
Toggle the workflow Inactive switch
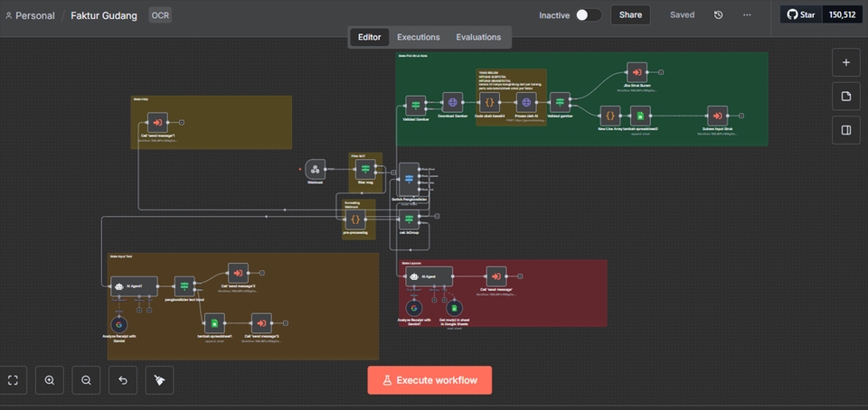coord(588,15)
